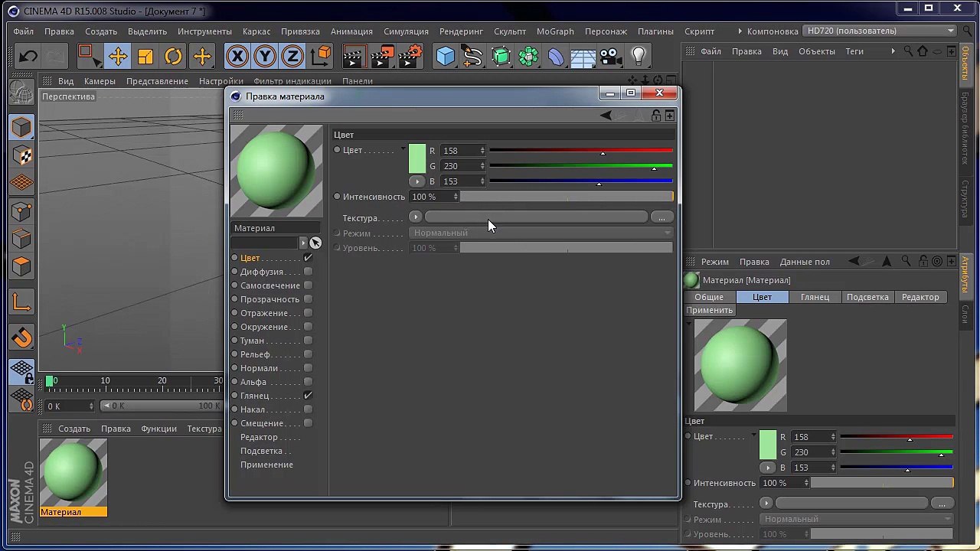980x551 pixels.
Task: Open texture arrow in attributes panel
Action: point(766,504)
